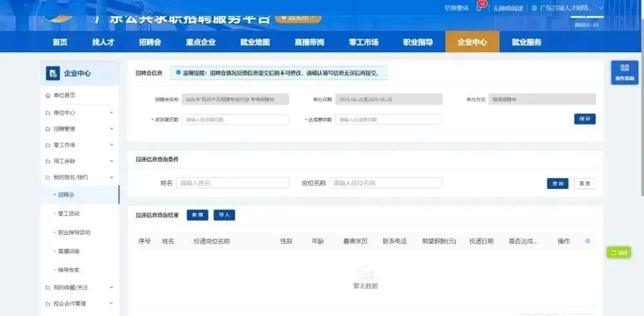Open 重点企业 in the navigation bar
The height and width of the screenshot is (316, 644).
tap(200, 42)
